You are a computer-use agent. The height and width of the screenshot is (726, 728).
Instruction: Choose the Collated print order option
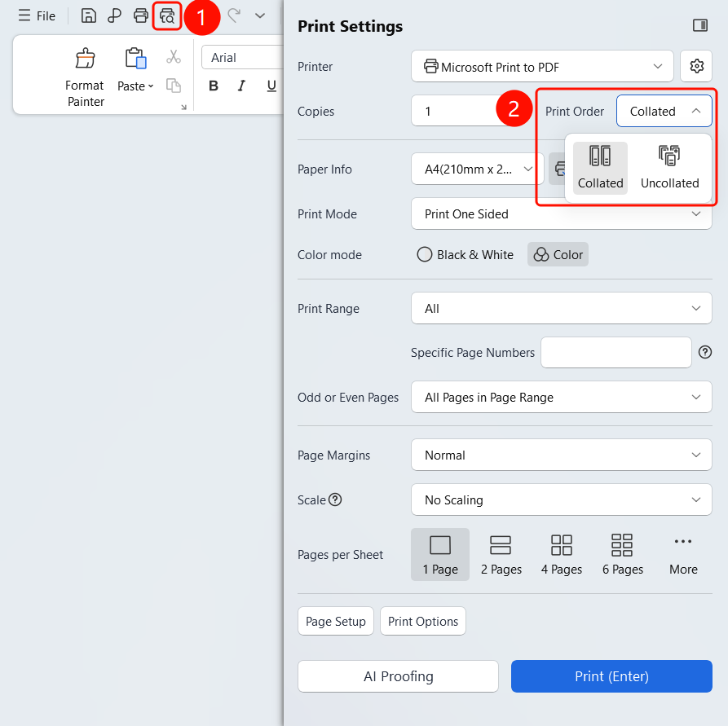(600, 168)
